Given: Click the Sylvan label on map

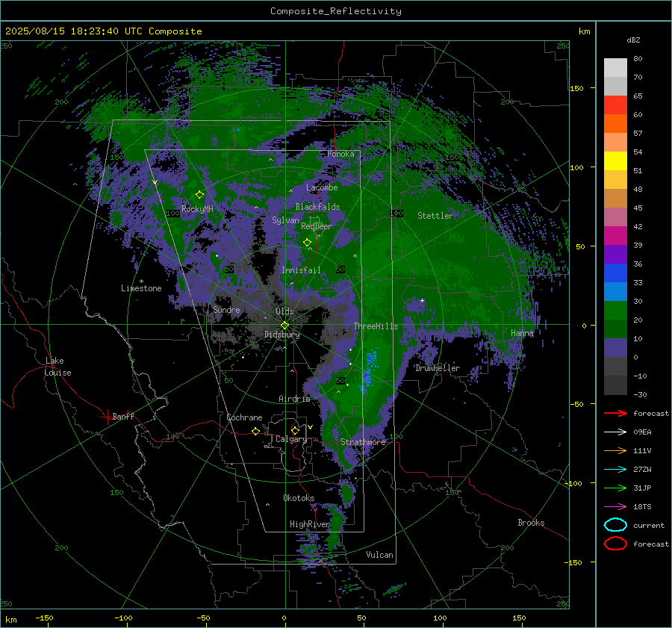Looking at the screenshot, I should [285, 220].
